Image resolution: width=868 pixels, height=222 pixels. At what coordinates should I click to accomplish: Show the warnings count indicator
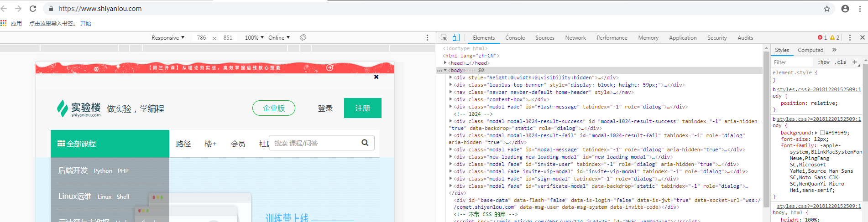tap(835, 38)
